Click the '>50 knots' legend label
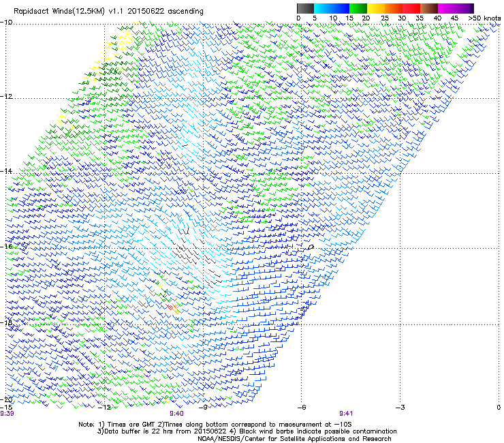The image size is (504, 443). (484, 18)
